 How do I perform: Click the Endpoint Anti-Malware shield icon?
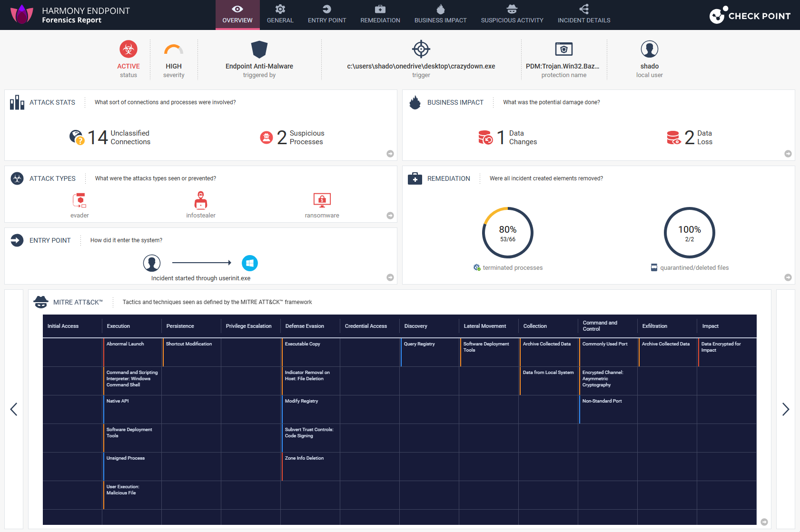click(259, 49)
